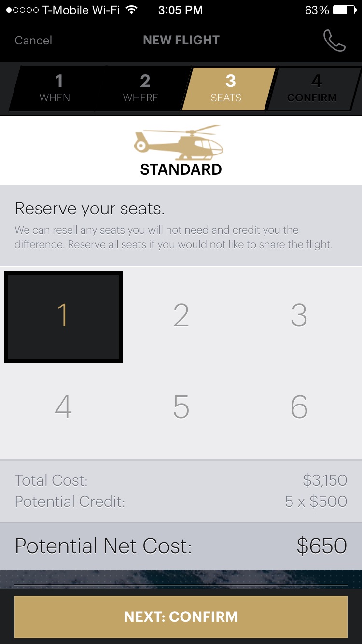Tap the Potential Net Cost amount

click(321, 546)
